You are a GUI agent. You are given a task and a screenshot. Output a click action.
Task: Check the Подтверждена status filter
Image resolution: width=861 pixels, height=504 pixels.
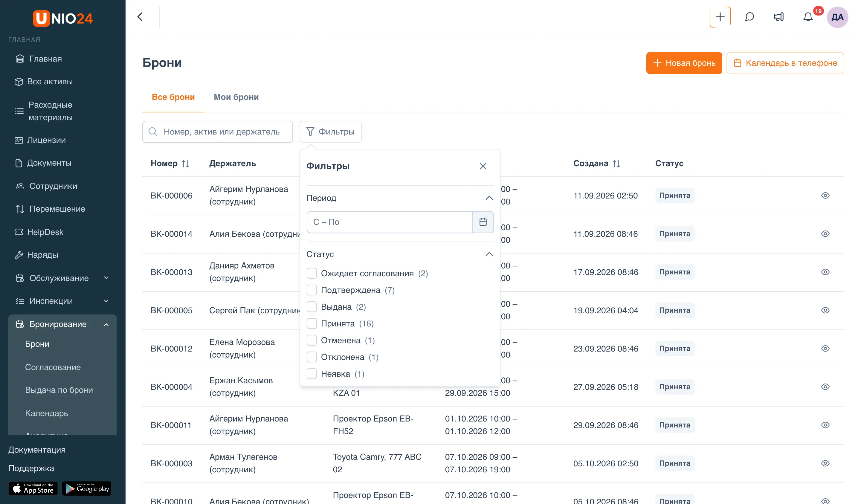click(x=312, y=290)
